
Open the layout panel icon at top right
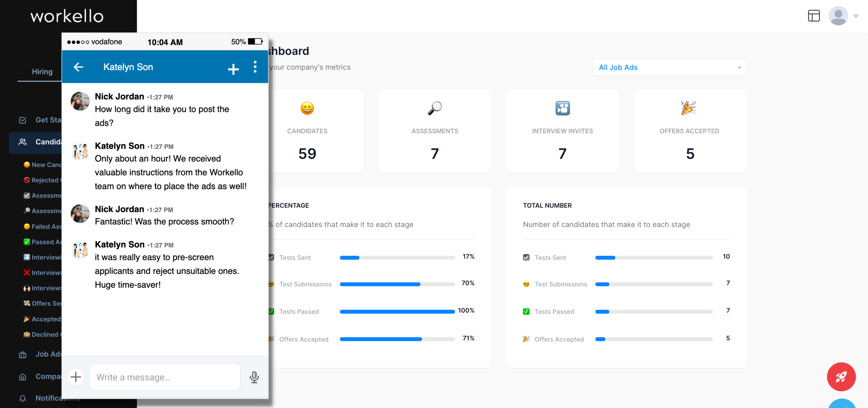coord(813,16)
